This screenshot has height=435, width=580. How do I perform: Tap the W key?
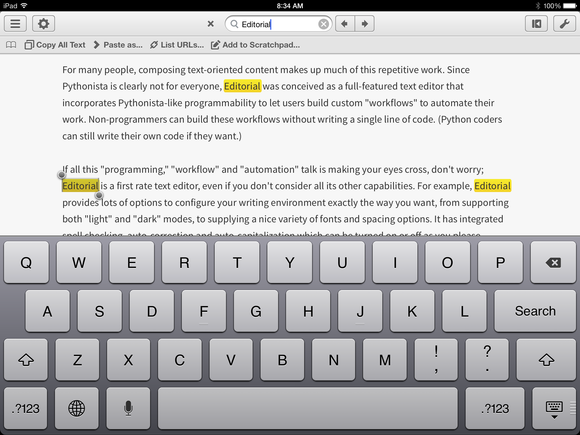coord(79,263)
